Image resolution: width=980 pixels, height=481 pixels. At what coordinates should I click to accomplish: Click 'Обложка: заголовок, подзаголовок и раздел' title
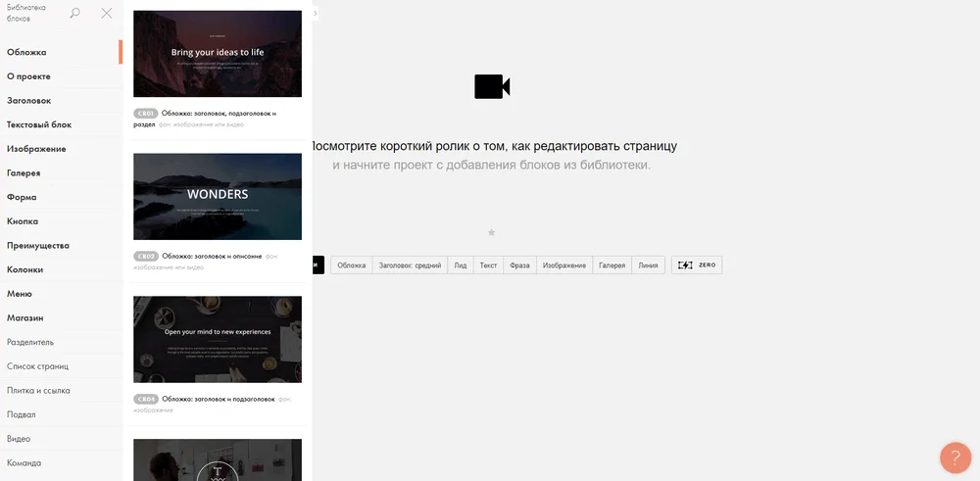click(x=205, y=119)
